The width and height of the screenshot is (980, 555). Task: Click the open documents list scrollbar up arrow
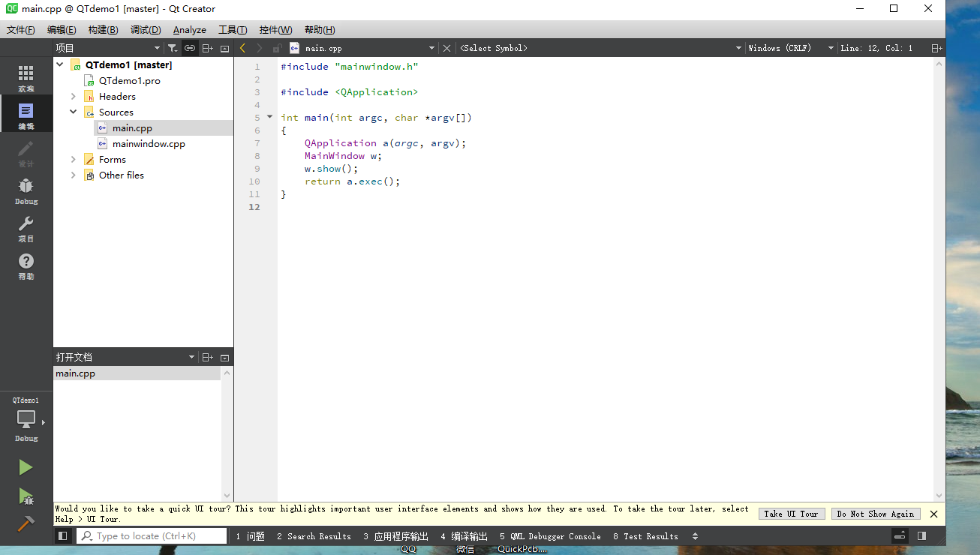(227, 372)
